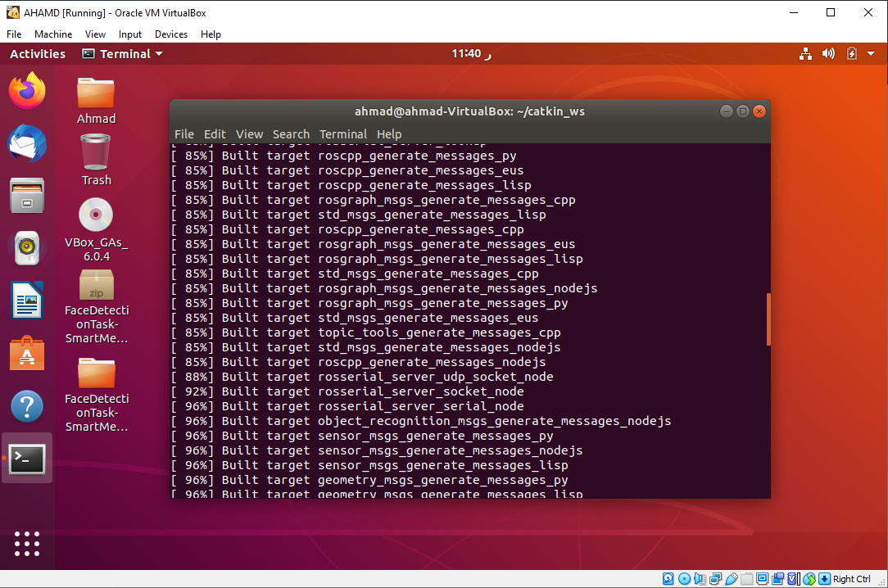The height and width of the screenshot is (588, 888).
Task: Open the hard disk activity status icon
Action: tap(668, 578)
